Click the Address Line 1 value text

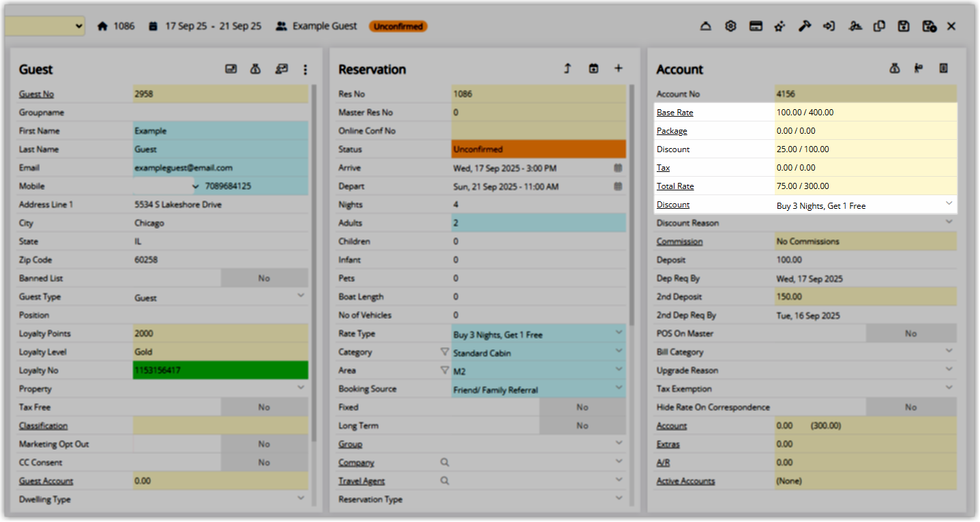coord(178,205)
